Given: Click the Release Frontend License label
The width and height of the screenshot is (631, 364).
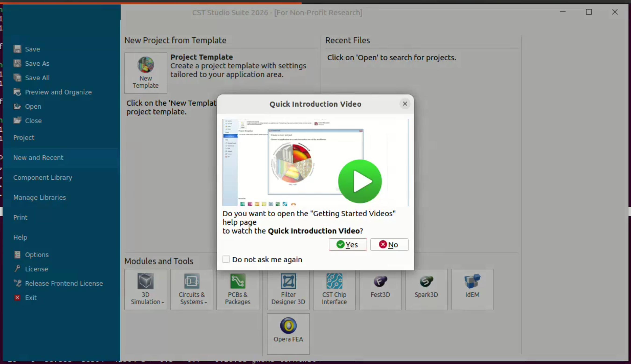Looking at the screenshot, I should tap(64, 283).
